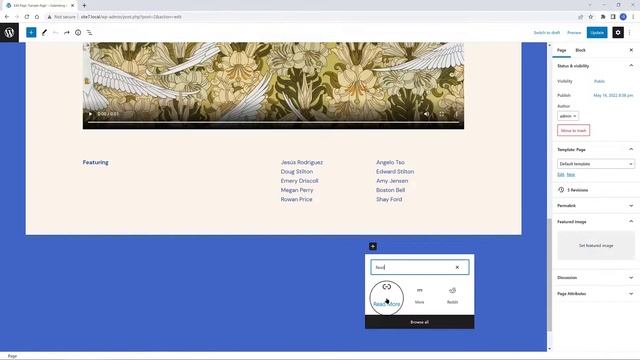Open the List View icon
The height and width of the screenshot is (360, 640).
89,32
